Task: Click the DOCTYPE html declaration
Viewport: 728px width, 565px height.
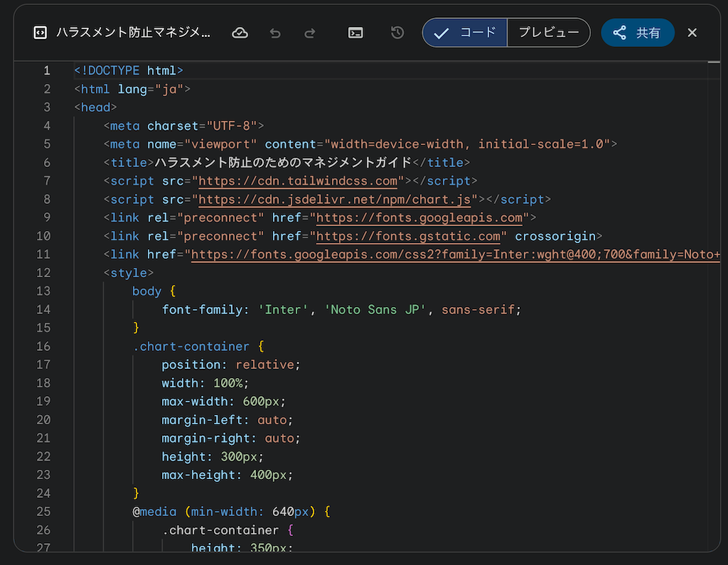Action: click(129, 70)
